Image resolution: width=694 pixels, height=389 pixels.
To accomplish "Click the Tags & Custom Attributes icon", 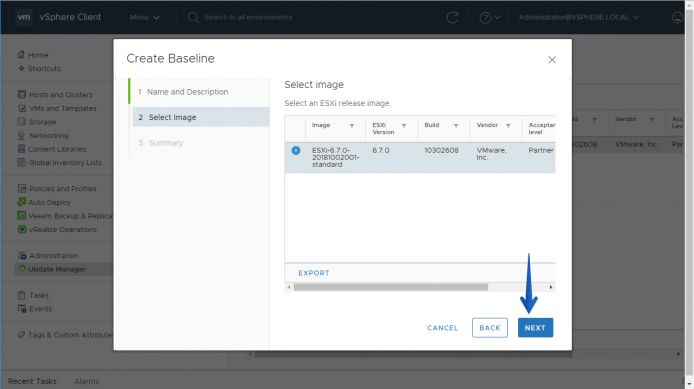I will click(x=21, y=335).
